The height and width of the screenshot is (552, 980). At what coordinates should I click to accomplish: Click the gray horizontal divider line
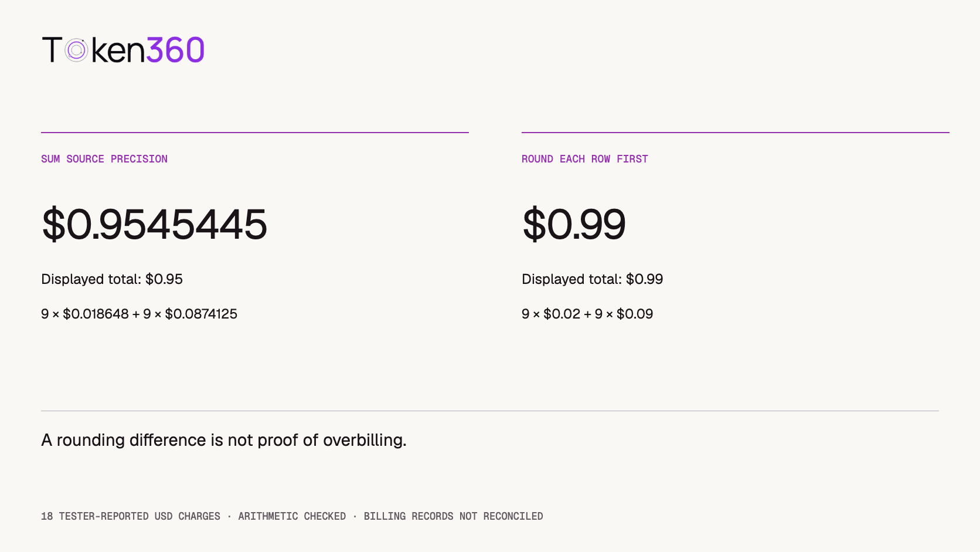pyautogui.click(x=490, y=411)
